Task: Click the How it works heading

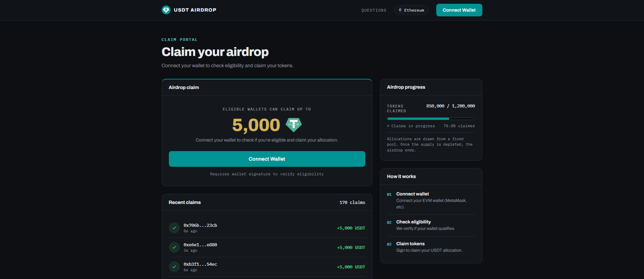Action: (401, 176)
